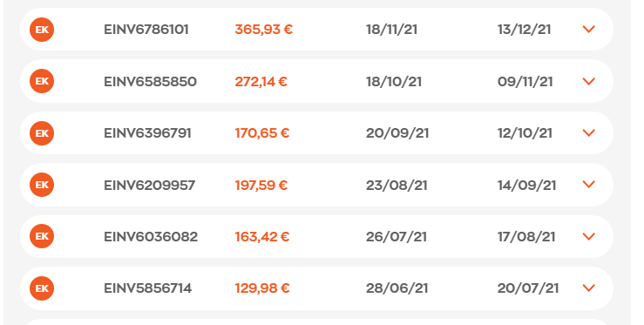644x325 pixels.
Task: Open the chevron for the 170,65 € invoice
Action: [589, 132]
